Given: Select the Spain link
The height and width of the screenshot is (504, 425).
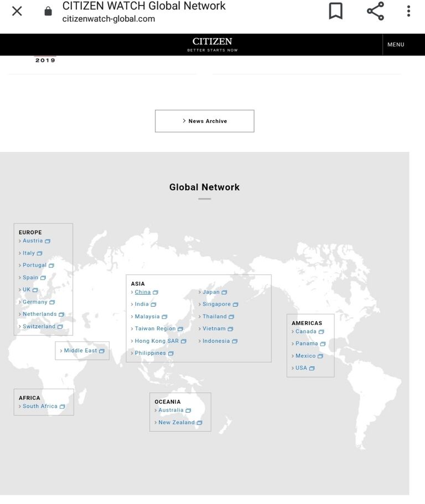Looking at the screenshot, I should pos(30,277).
